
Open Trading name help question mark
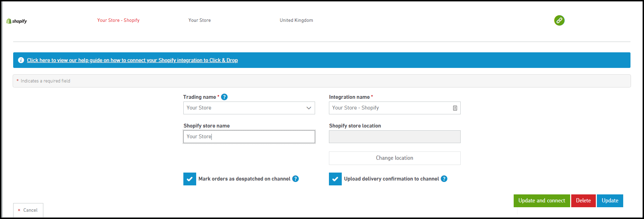point(224,97)
